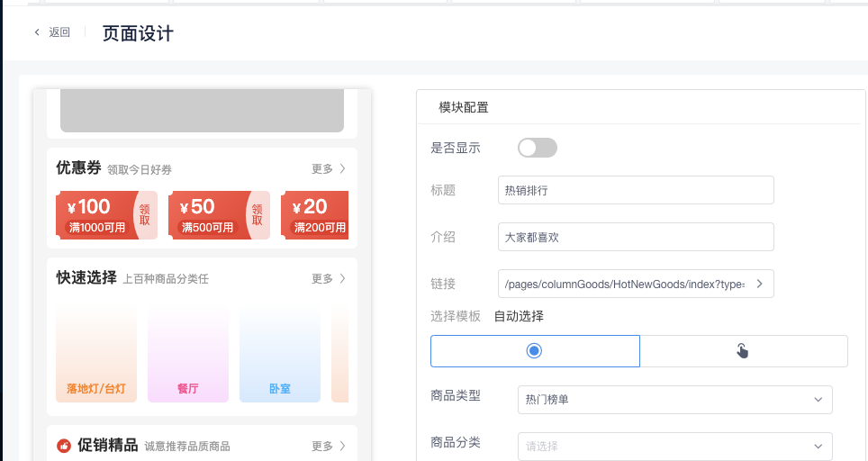868x461 pixels.
Task: Expand the 商品分类 dropdown
Action: (674, 446)
